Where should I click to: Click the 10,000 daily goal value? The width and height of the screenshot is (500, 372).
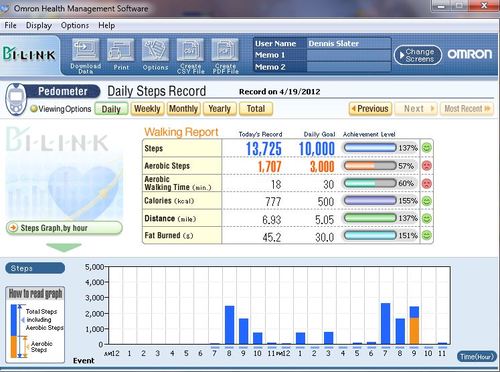(x=316, y=148)
